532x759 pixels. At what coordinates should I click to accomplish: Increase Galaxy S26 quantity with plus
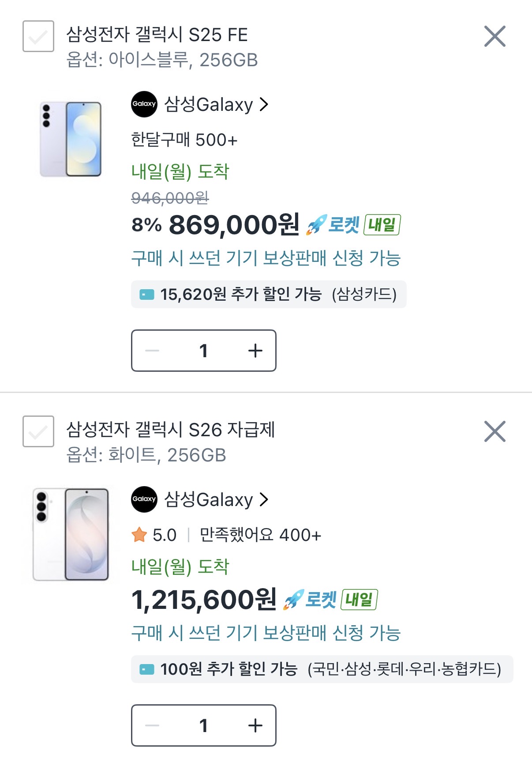[x=255, y=725]
